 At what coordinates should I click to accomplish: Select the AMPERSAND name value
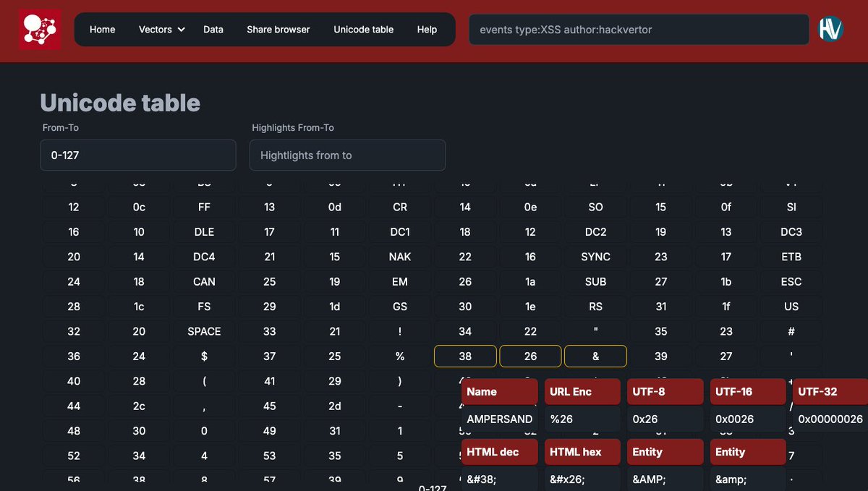pos(500,419)
